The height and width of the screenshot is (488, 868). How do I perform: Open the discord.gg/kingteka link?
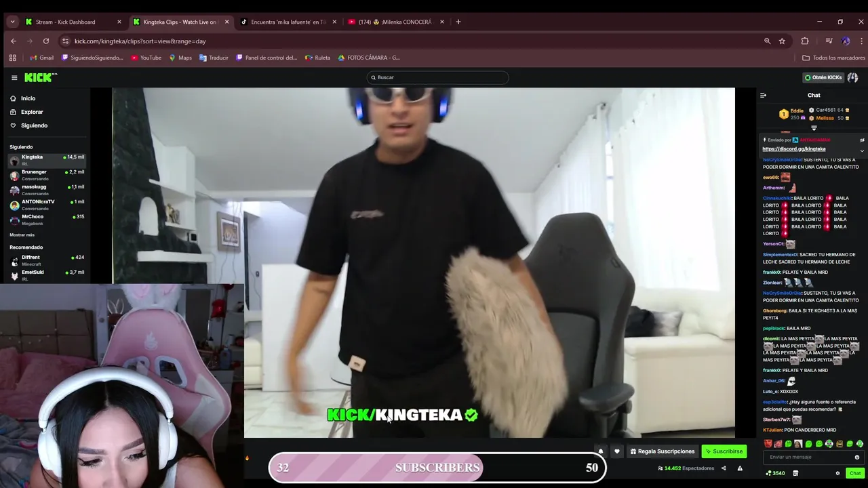[x=793, y=149]
